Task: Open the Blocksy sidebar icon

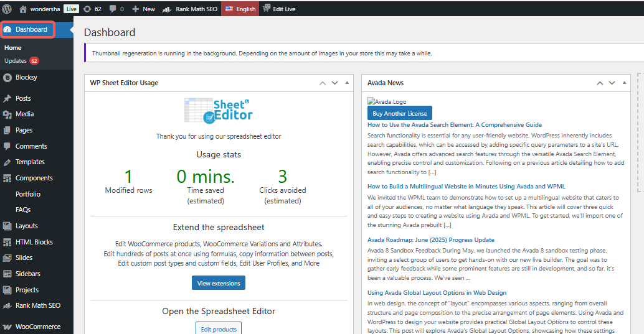Action: tap(7, 78)
